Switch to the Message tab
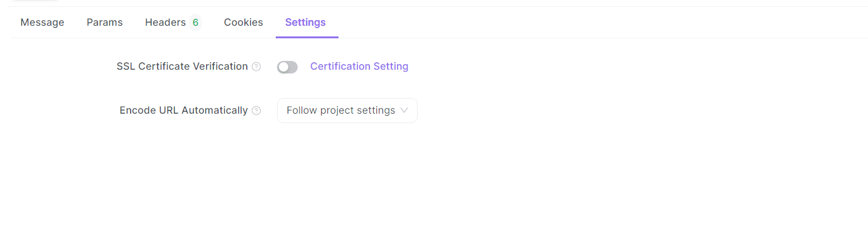 pyautogui.click(x=42, y=23)
